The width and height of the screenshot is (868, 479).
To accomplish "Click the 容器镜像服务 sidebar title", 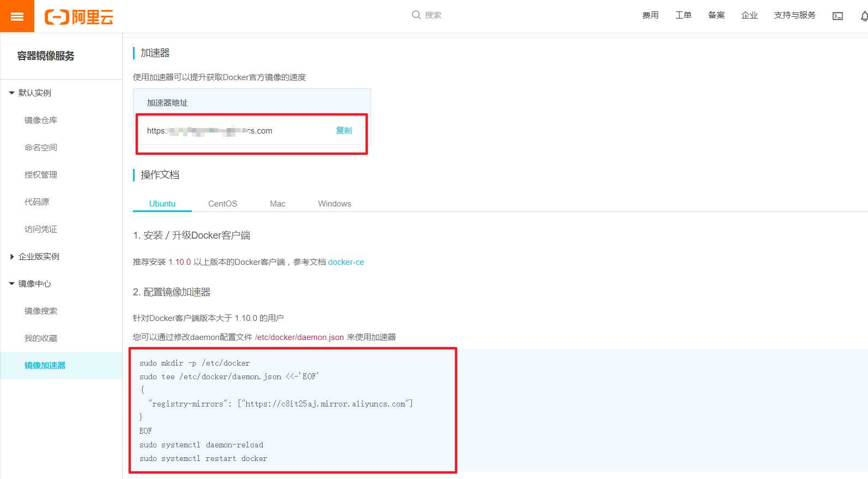I will (x=46, y=56).
